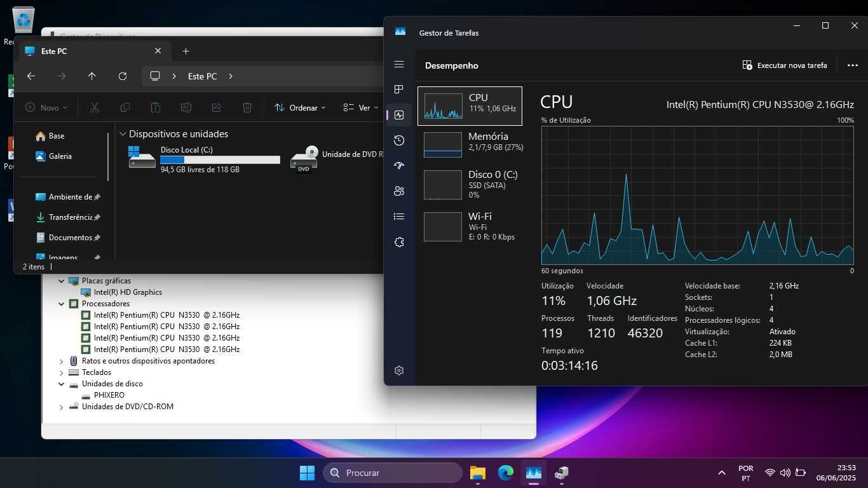Viewport: 868px width, 488px height.
Task: Open Startup apps icon in Task Manager
Action: (x=399, y=166)
